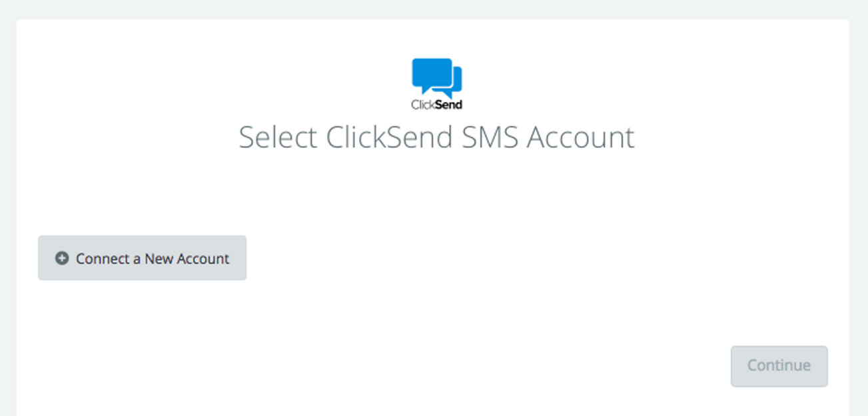Image resolution: width=868 pixels, height=416 pixels.
Task: Connect a New Account
Action: point(142,258)
